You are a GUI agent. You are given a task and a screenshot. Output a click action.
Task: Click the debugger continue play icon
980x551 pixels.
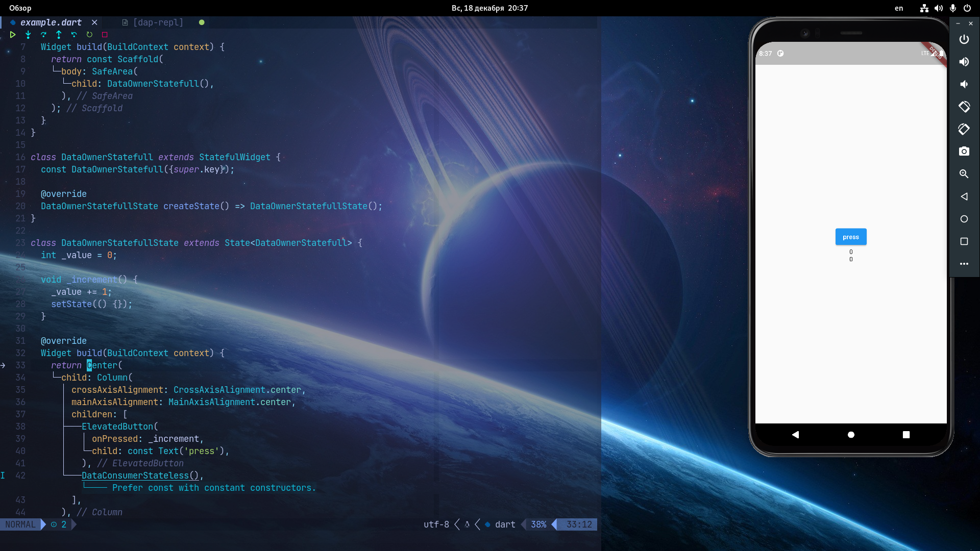point(13,35)
